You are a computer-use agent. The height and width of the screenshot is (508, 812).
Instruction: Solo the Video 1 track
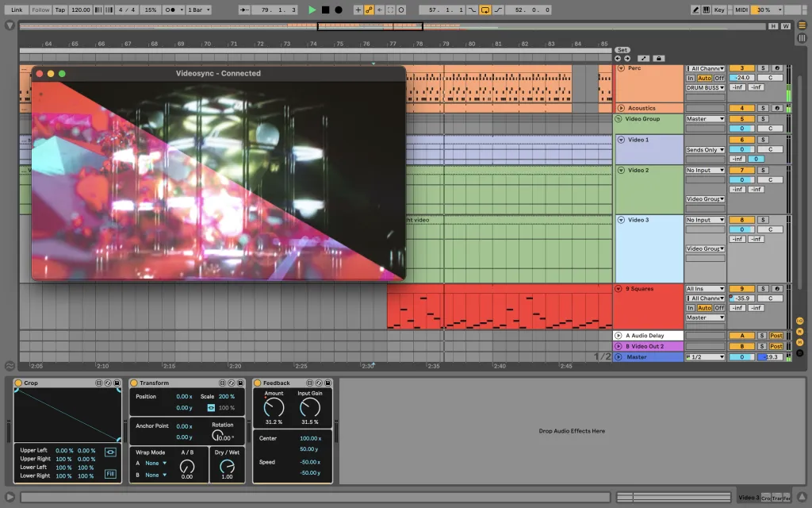click(762, 140)
